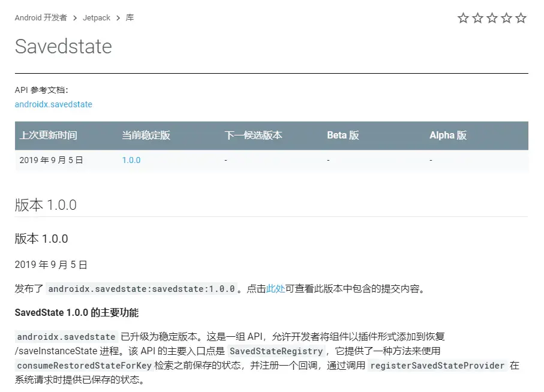The height and width of the screenshot is (392, 544).
Task: Rate the page four stars
Action: click(507, 17)
